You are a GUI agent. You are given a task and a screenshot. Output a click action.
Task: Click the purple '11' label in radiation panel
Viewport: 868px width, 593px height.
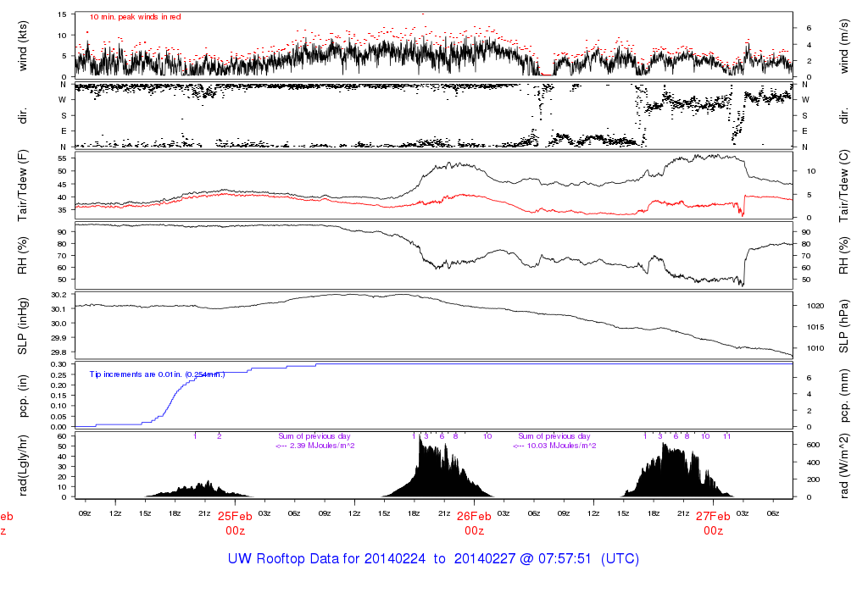pyautogui.click(x=726, y=436)
